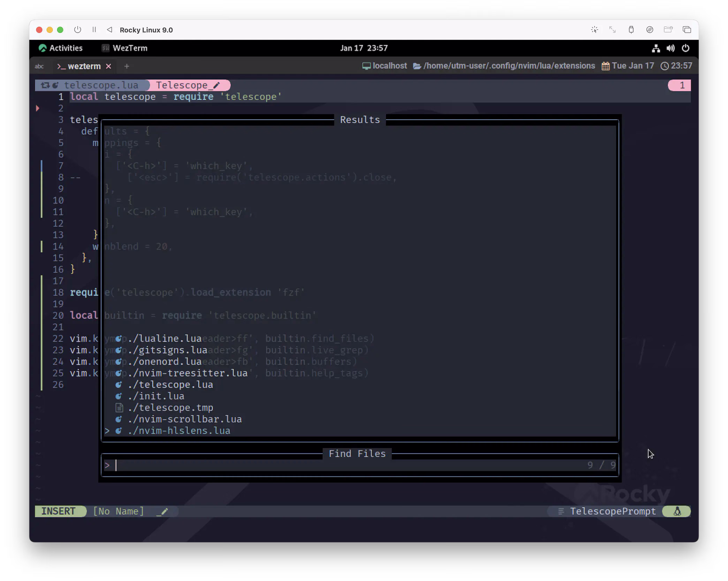The width and height of the screenshot is (728, 581).
Task: Click the volume icon in top bar
Action: pos(670,48)
